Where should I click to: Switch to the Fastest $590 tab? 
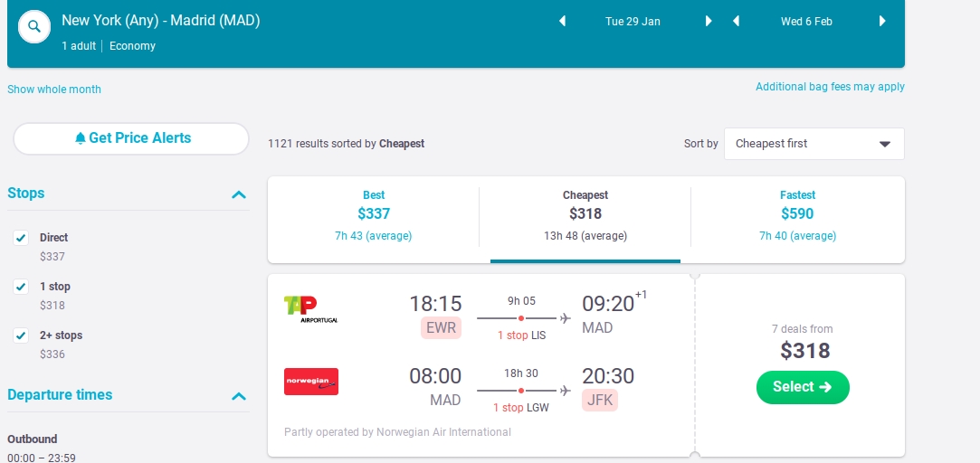797,216
